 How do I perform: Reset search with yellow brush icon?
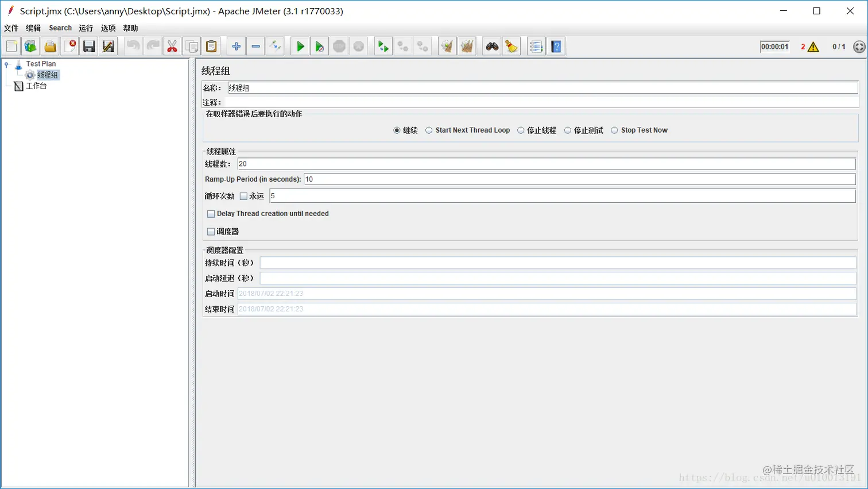point(511,47)
